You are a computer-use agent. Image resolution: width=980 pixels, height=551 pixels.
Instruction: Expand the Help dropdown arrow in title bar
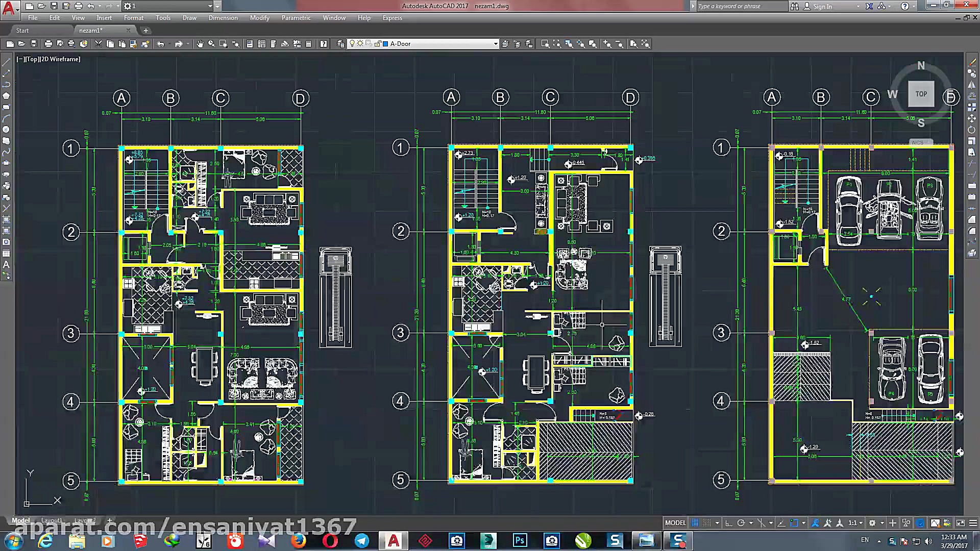click(914, 6)
